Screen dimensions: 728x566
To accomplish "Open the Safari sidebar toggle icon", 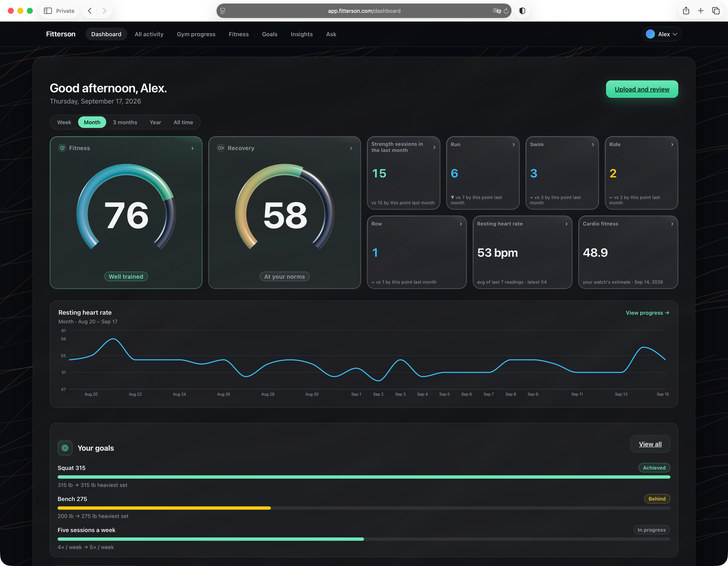I will coord(48,11).
